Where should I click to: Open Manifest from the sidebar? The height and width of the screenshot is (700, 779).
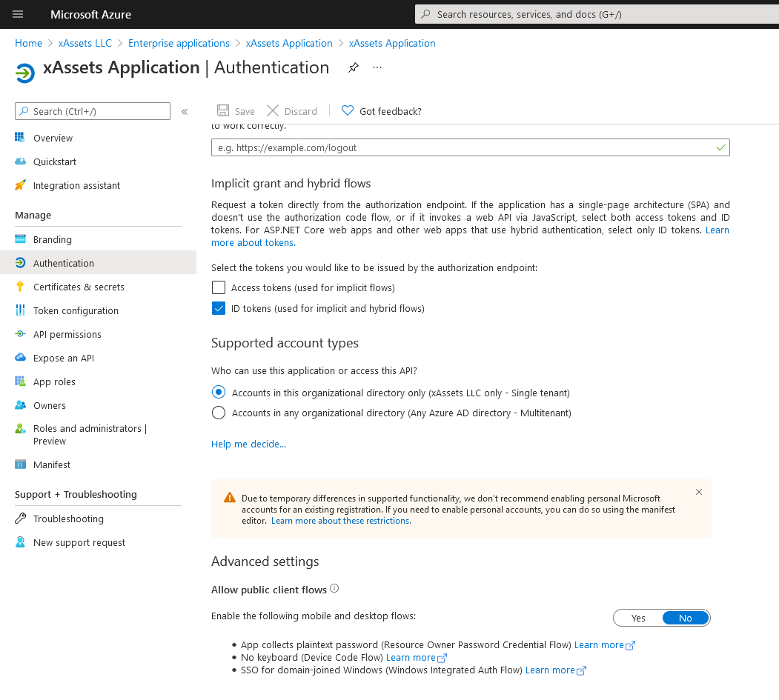point(52,464)
